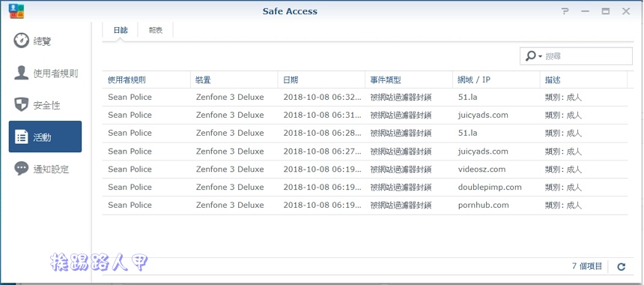
Task: Open the 通知設定 speech bubble icon
Action: click(22, 169)
